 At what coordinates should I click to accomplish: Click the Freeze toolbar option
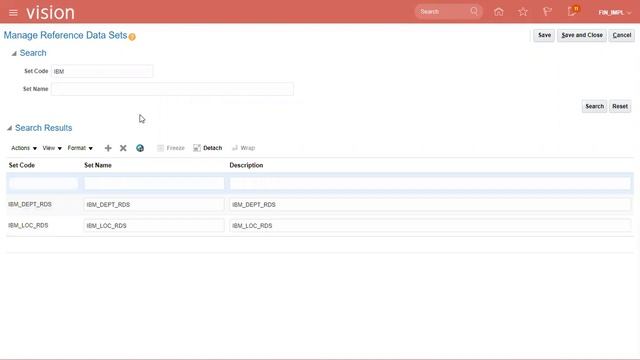pos(171,148)
